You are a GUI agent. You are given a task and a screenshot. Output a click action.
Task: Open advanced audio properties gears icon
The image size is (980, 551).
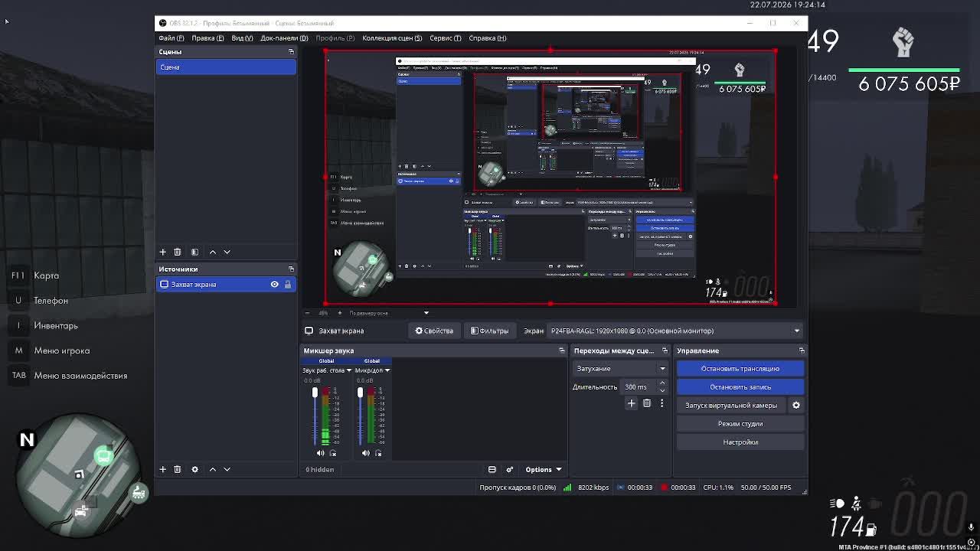(510, 470)
